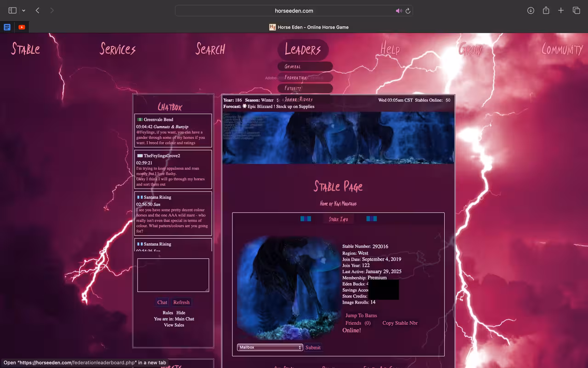
Task: Click the chat message text box
Action: (173, 275)
